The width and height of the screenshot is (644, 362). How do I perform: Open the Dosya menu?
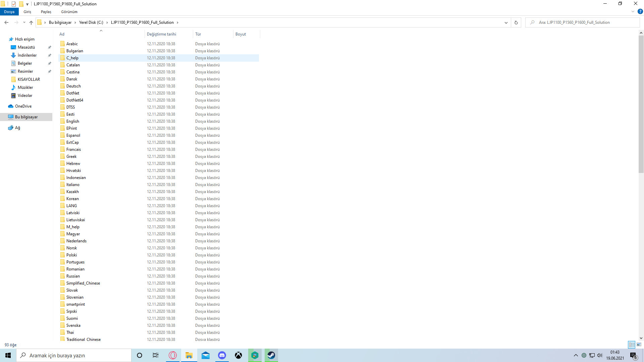coord(9,12)
